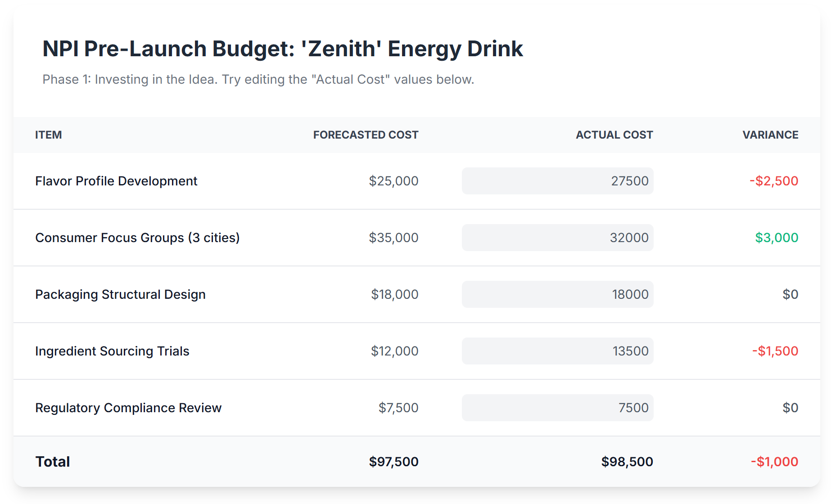The width and height of the screenshot is (836, 504).
Task: Click the ITEM column header
Action: point(49,135)
